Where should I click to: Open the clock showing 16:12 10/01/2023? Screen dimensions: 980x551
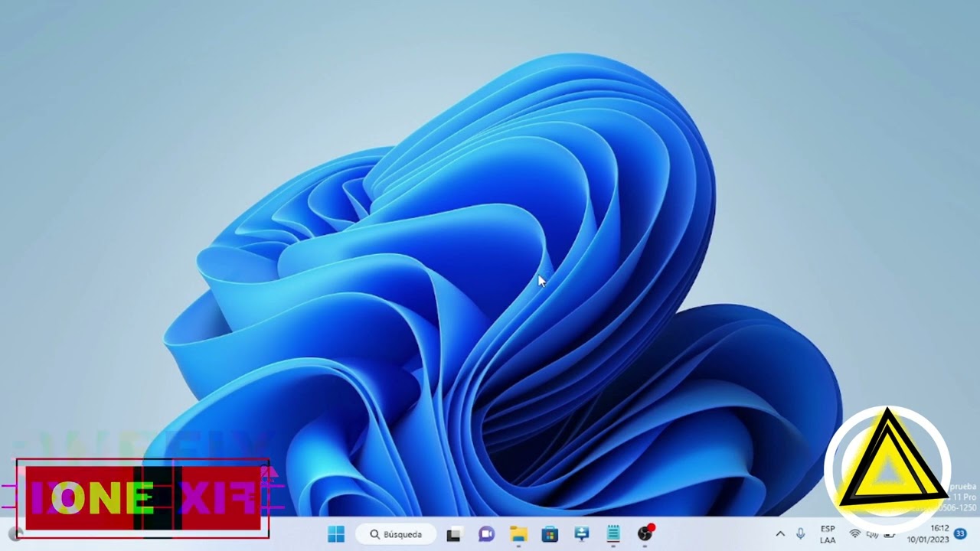(x=928, y=534)
